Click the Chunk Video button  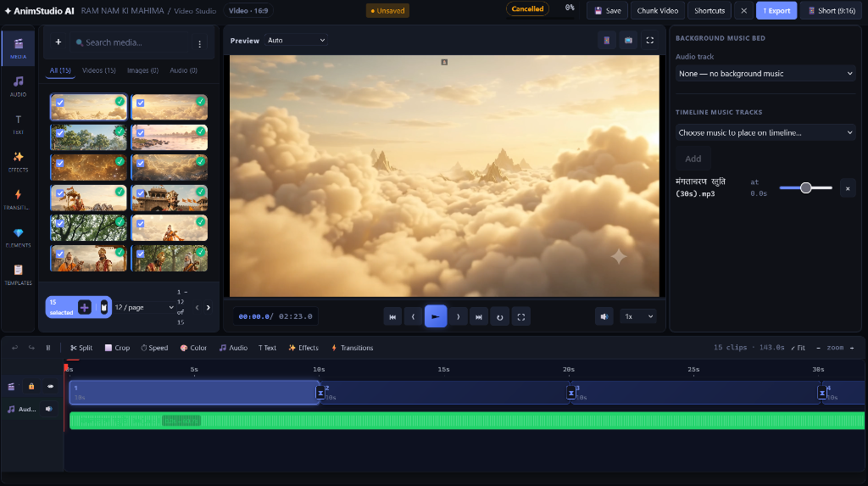(x=657, y=10)
